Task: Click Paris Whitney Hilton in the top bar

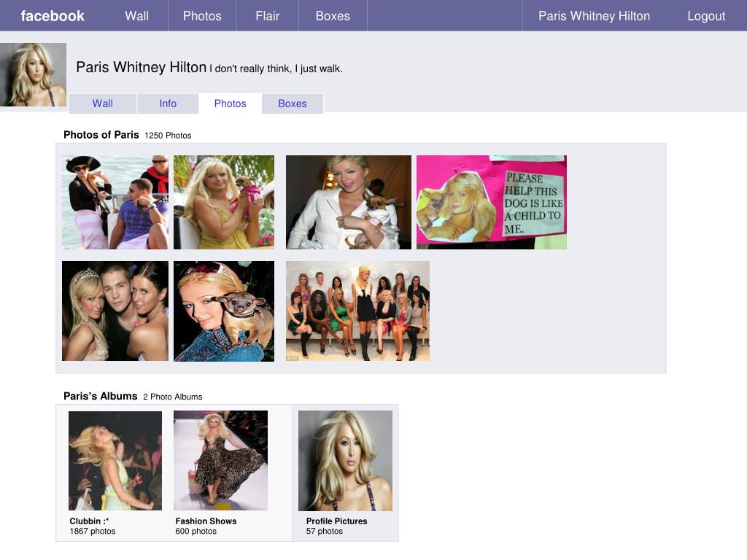Action: (594, 16)
